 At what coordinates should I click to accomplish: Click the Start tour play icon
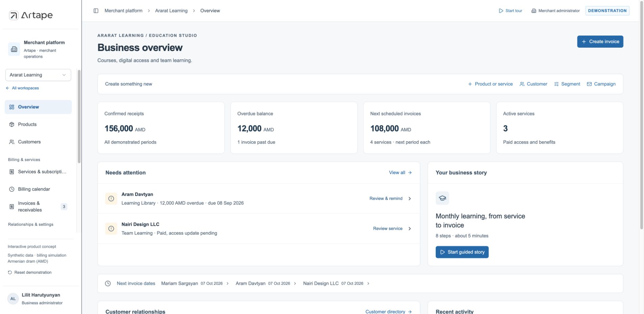click(501, 11)
